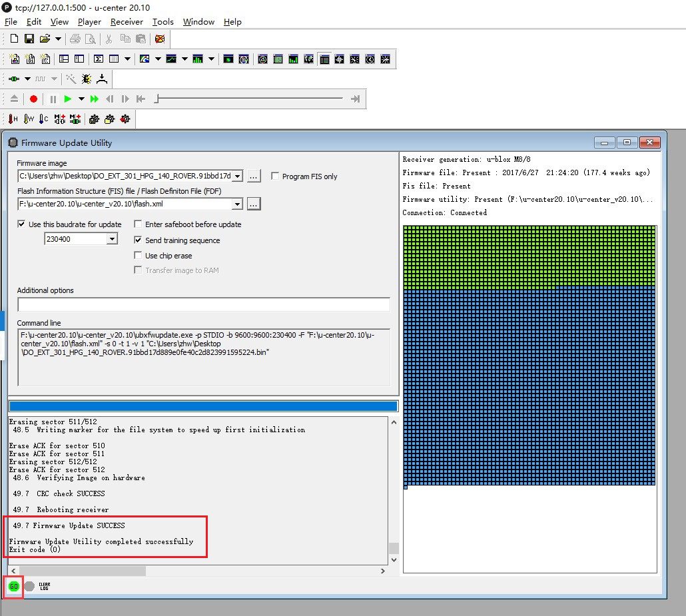Click inside the Command line text box
Image resolution: width=686 pixels, height=616 pixels.
pos(203,357)
